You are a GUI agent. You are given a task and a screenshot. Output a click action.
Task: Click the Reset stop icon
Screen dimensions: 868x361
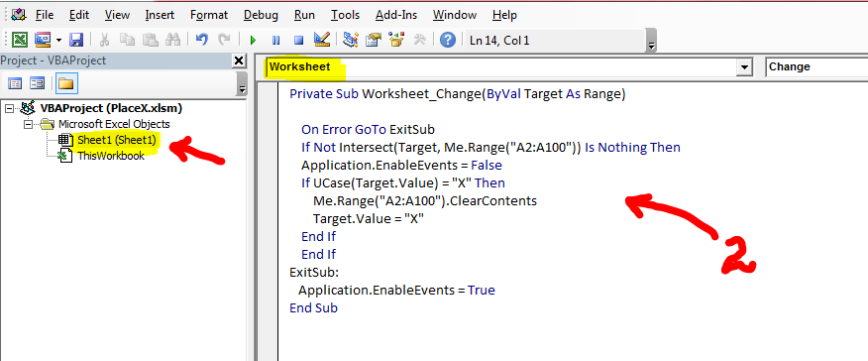click(298, 40)
